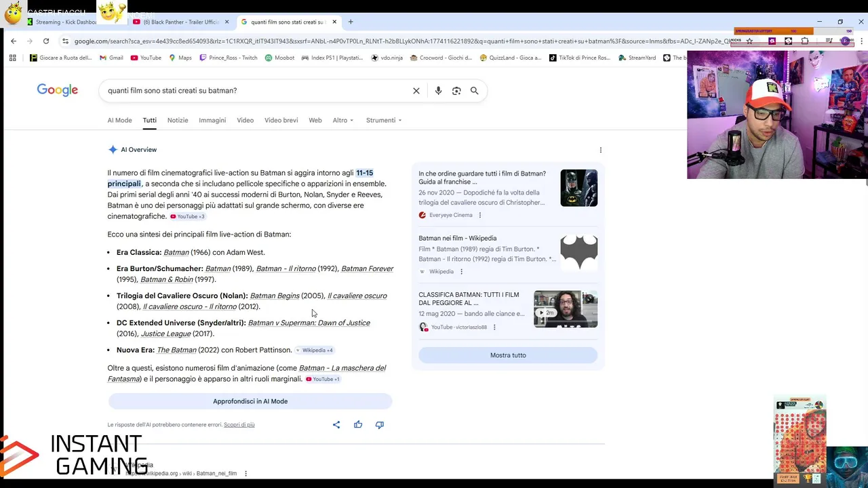Open Batman - La maschera del Fantasma link

pyautogui.click(x=247, y=373)
